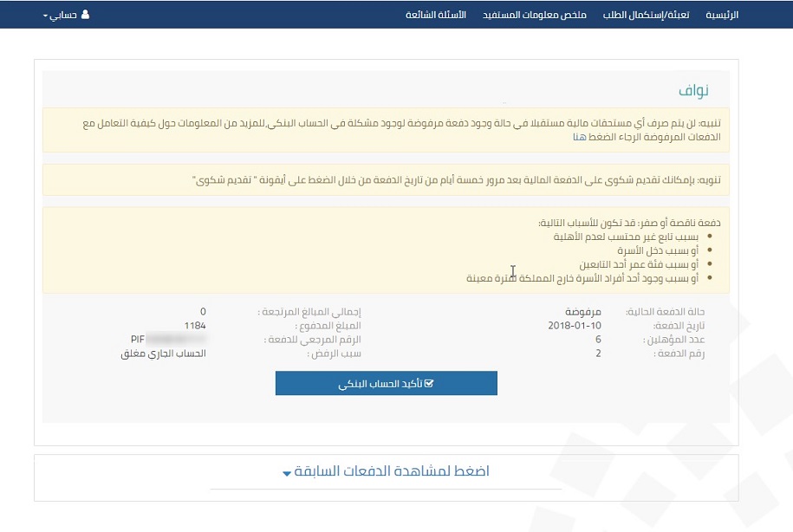Select the رقم الدفعة label
Viewport: 793px width, 532px height.
[x=679, y=354]
